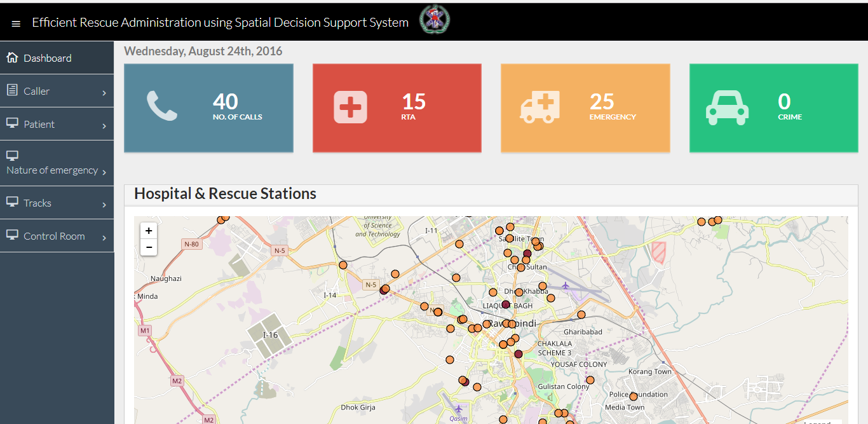Open the Patient menu item

[57, 124]
